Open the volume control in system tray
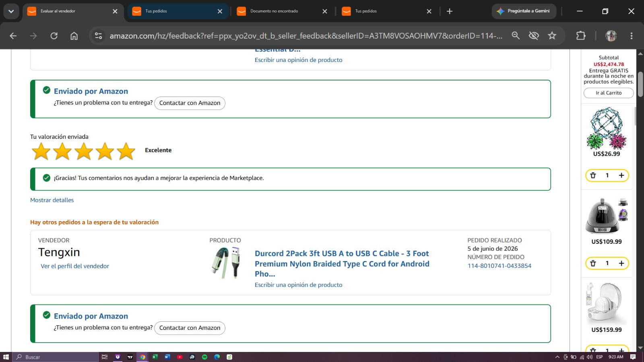This screenshot has height=362, width=644. [x=590, y=357]
